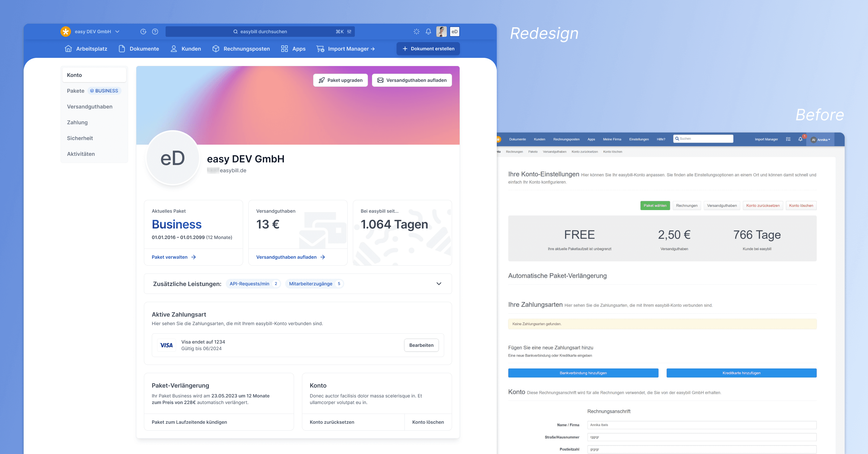Click the profile avatar icon top right
This screenshot has width=868, height=454.
click(442, 31)
